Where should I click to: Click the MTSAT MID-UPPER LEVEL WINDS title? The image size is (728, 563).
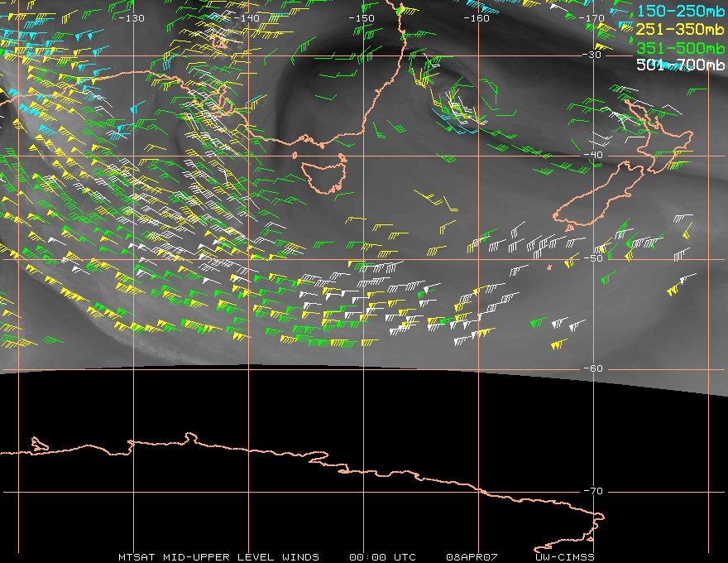pyautogui.click(x=218, y=557)
